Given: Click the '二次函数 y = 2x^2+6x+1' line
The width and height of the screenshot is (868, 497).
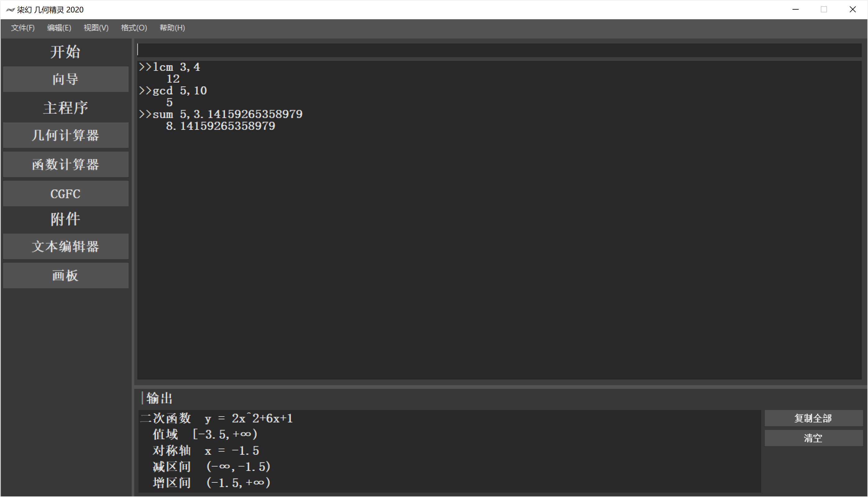Looking at the screenshot, I should pyautogui.click(x=217, y=418).
